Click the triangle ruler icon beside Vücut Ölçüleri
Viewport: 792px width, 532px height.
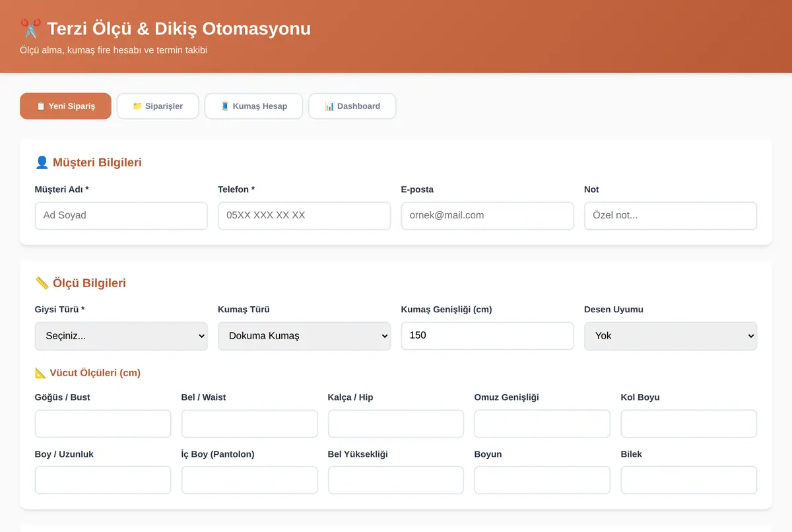[40, 373]
